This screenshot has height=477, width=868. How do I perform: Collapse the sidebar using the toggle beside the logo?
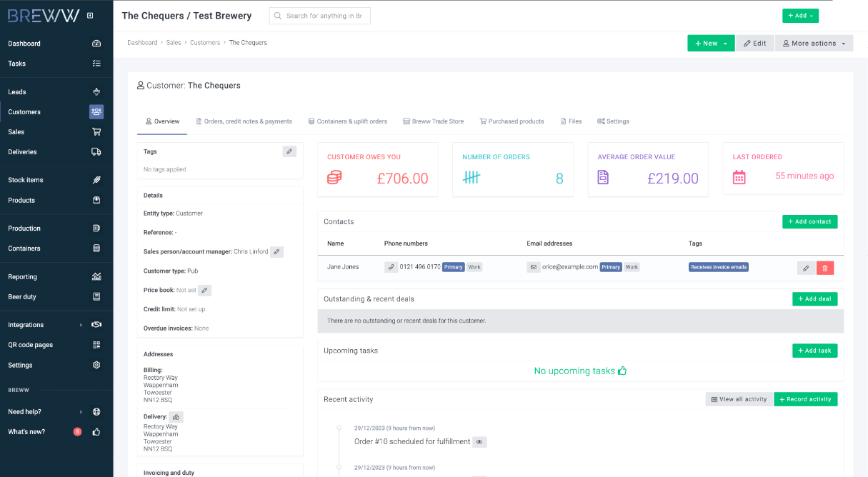[x=90, y=16]
